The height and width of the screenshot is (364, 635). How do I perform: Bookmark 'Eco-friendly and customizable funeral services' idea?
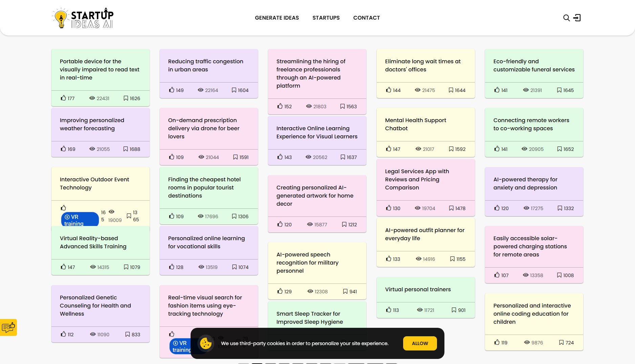pos(559,90)
